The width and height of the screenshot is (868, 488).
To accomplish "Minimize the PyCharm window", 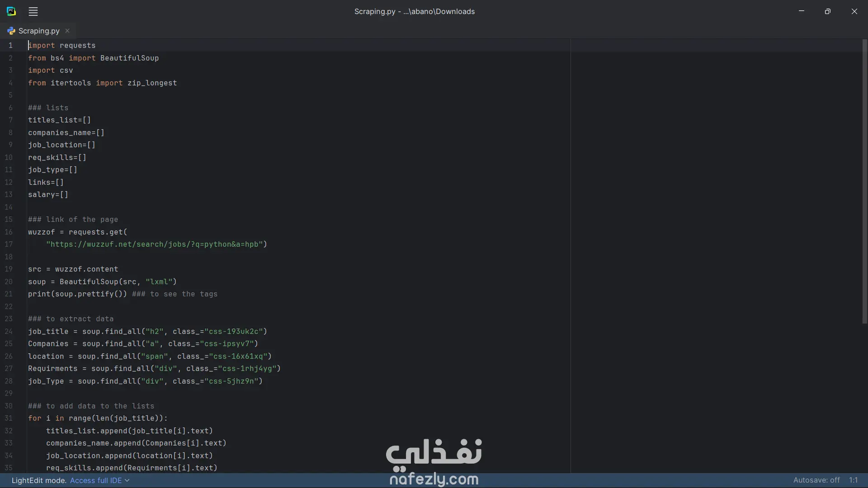I will (x=802, y=11).
